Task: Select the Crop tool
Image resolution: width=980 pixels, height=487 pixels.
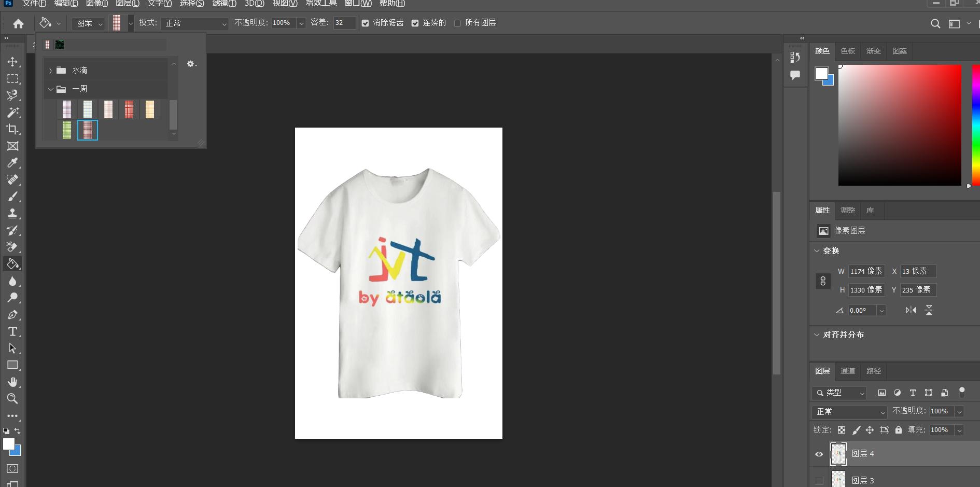Action: click(12, 129)
